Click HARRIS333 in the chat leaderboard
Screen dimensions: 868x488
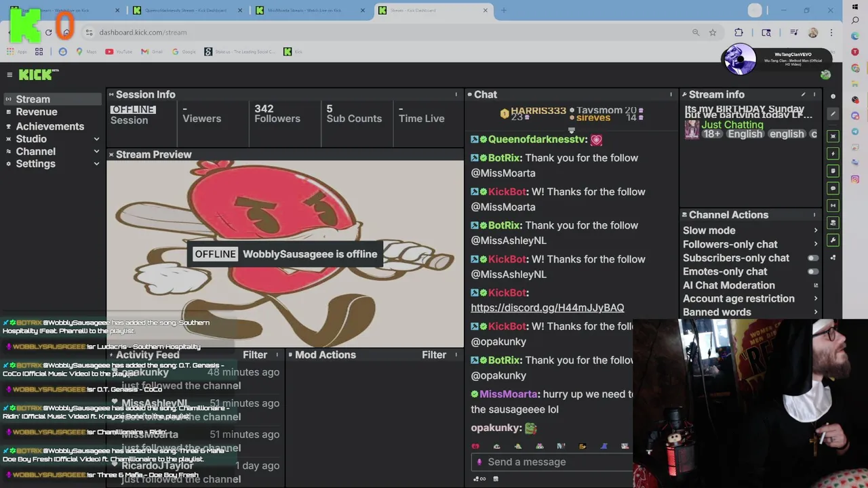point(538,110)
